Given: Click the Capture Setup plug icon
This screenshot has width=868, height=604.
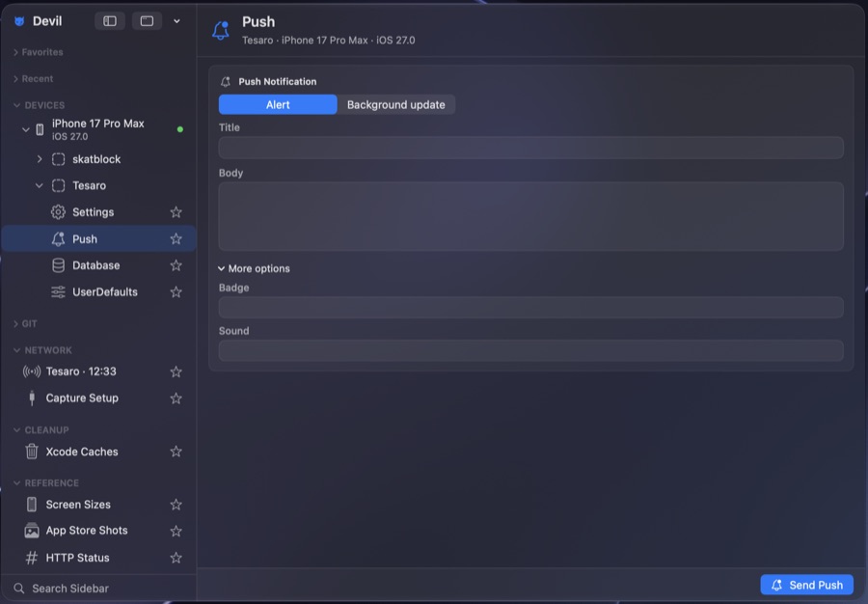Looking at the screenshot, I should coord(32,398).
